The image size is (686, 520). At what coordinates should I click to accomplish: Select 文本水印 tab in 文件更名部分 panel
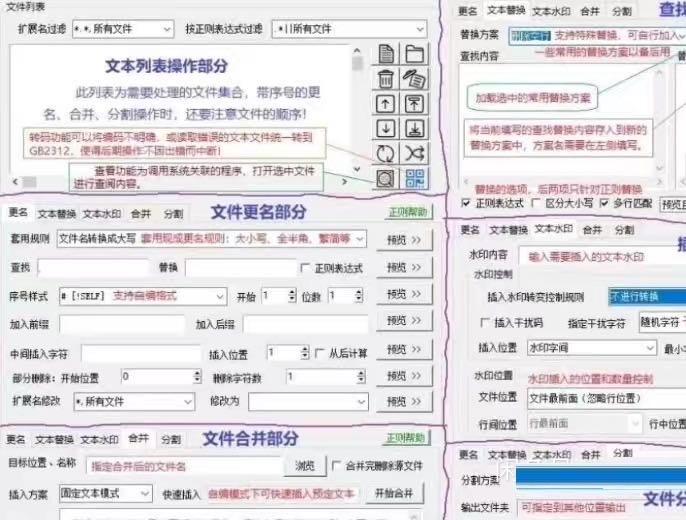click(102, 214)
